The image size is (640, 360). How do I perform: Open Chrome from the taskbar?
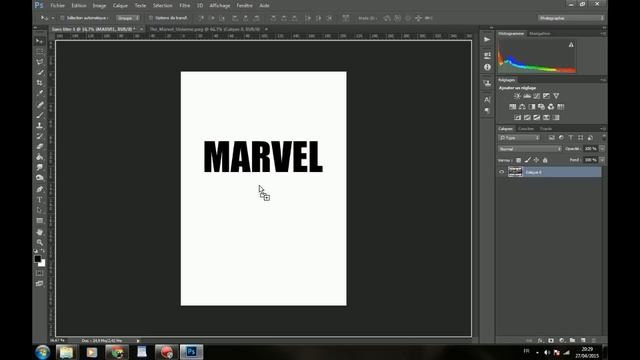[117, 352]
